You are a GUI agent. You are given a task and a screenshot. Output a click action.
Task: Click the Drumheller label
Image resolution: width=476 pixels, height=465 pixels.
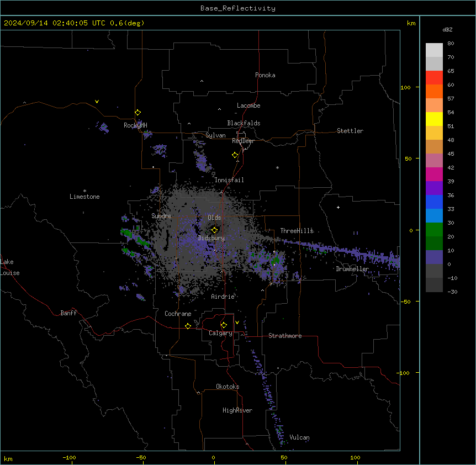(352, 269)
